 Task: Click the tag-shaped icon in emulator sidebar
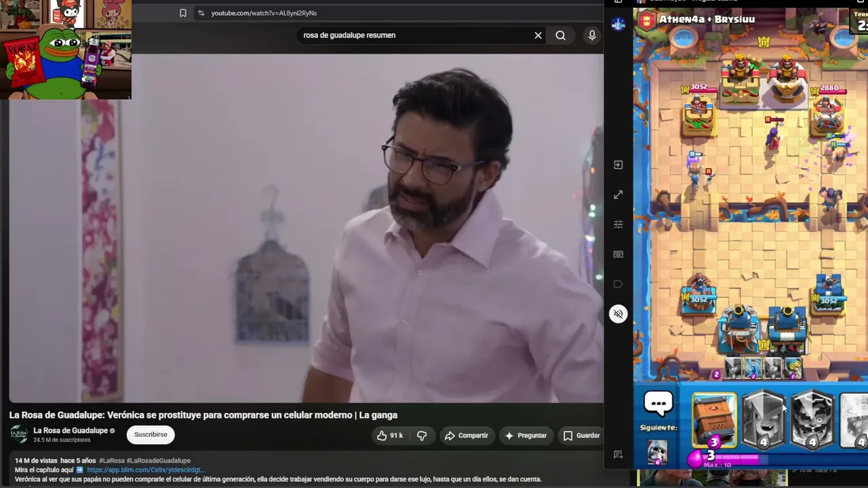click(618, 284)
